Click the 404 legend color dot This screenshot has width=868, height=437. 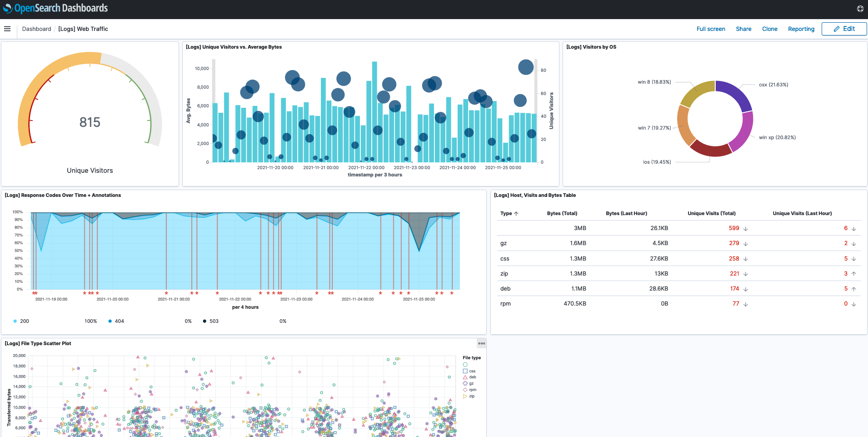click(109, 321)
